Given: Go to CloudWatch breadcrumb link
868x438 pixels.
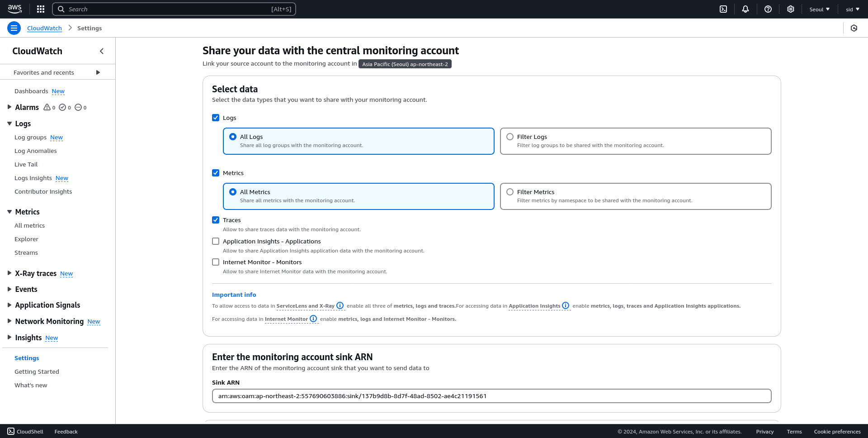Looking at the screenshot, I should [x=44, y=28].
